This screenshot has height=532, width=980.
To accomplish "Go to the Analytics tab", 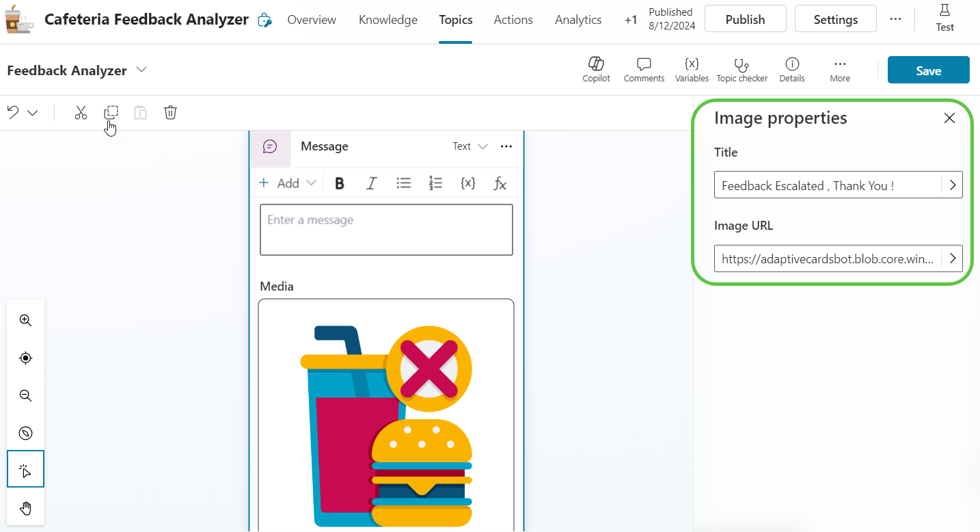I will [577, 20].
